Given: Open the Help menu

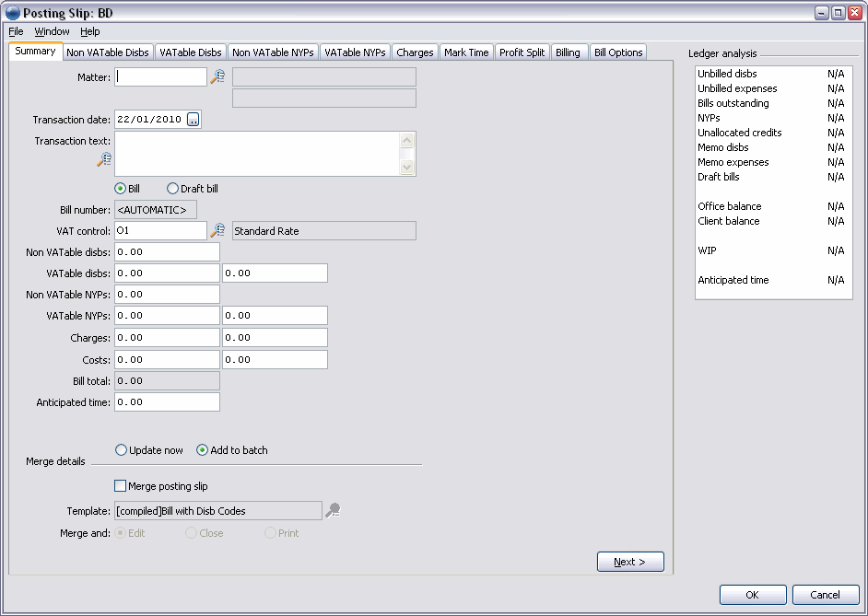Looking at the screenshot, I should tap(89, 31).
